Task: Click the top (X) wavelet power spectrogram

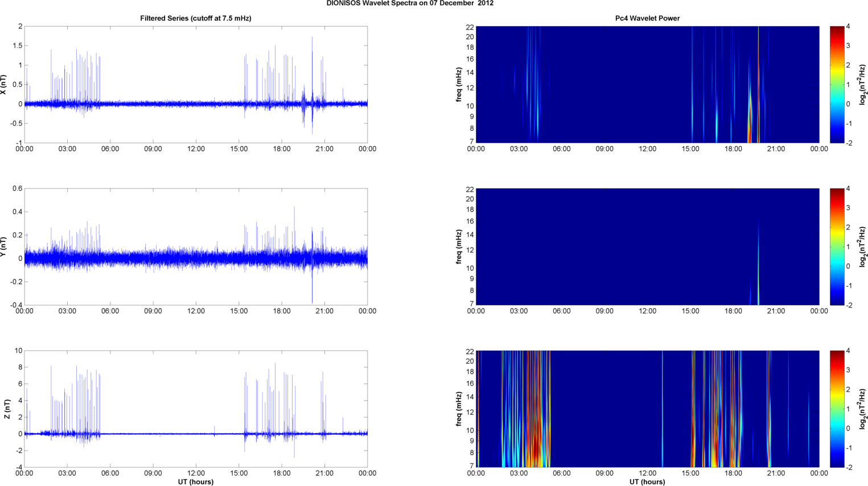Action: tap(647, 85)
